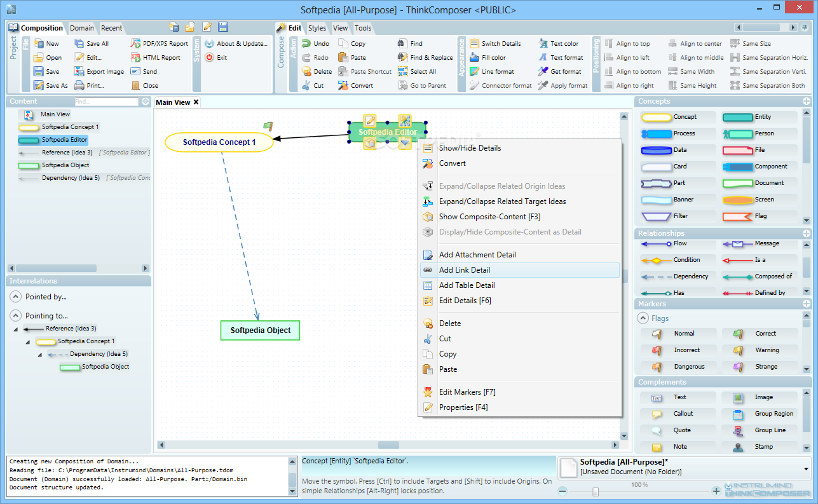Close the Main View tab
818x504 pixels.
click(x=196, y=102)
